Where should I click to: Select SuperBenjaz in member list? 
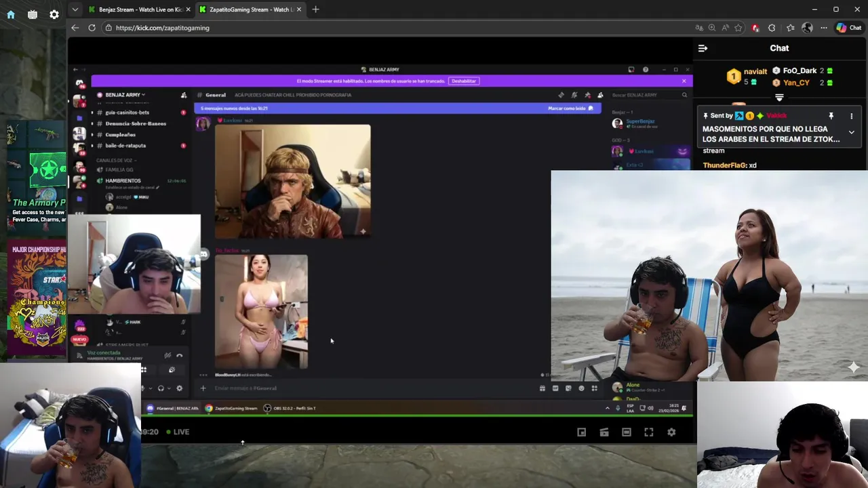click(x=640, y=121)
